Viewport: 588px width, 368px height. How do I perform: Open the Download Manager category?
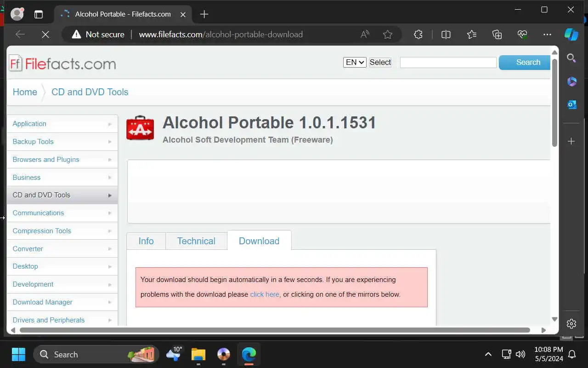coord(62,302)
